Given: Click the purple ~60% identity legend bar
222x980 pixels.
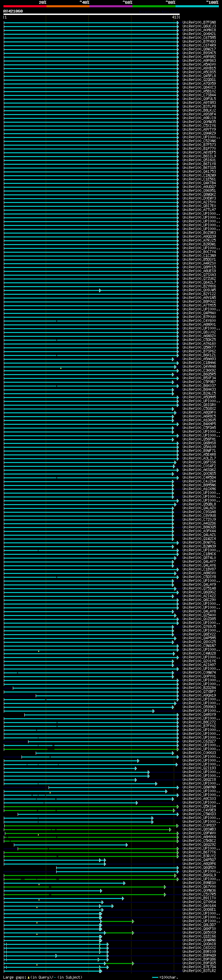Looking at the screenshot, I should pos(111,7).
